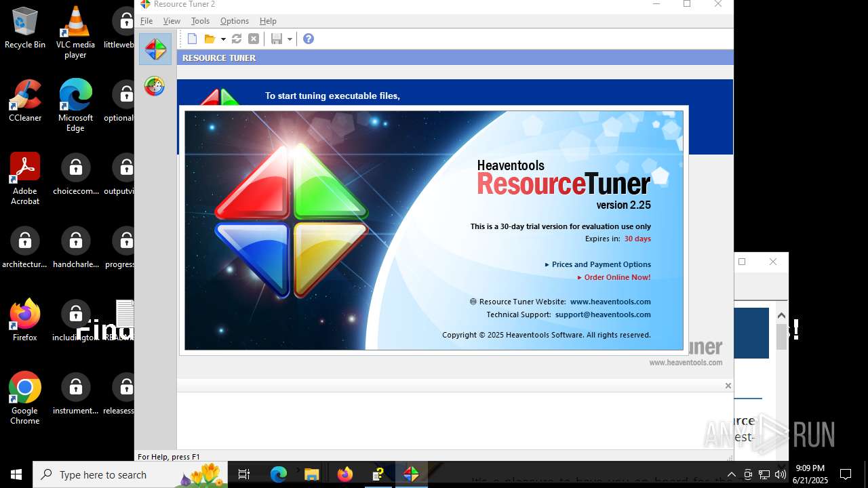
Task: Open Firefox desktop shortcut
Action: (x=25, y=321)
